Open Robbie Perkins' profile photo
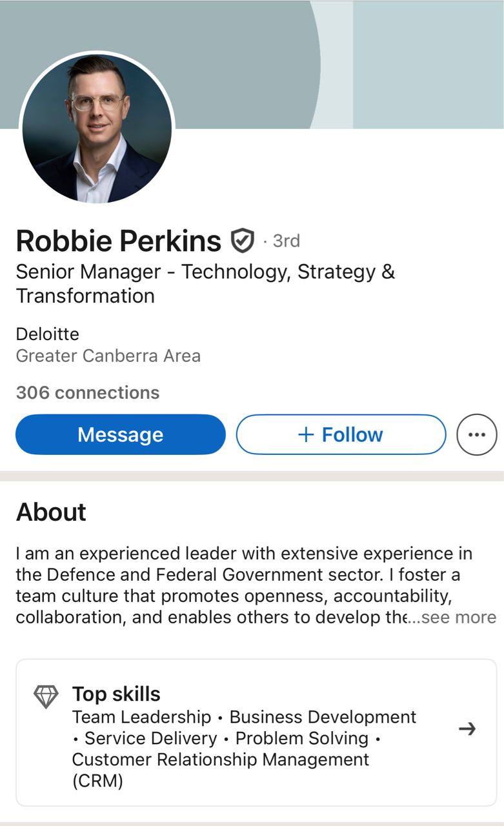 pos(97,128)
